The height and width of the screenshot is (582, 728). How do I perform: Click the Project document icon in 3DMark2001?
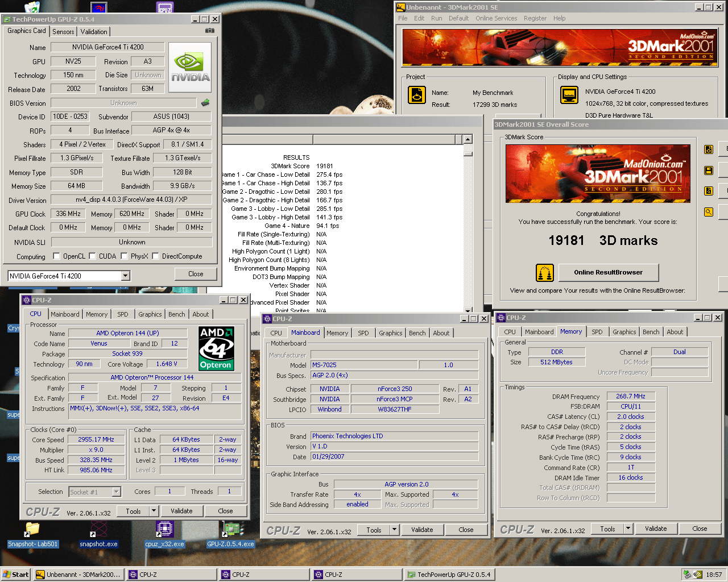point(417,95)
